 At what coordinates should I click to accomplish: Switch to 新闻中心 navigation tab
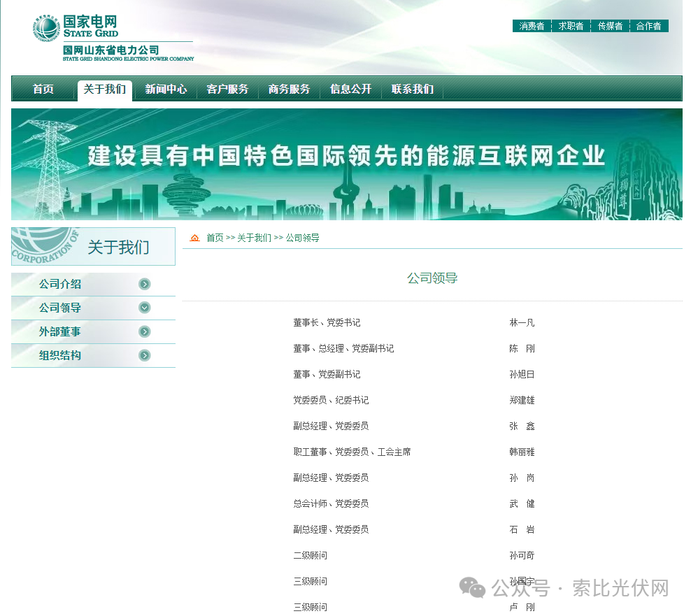coord(166,89)
